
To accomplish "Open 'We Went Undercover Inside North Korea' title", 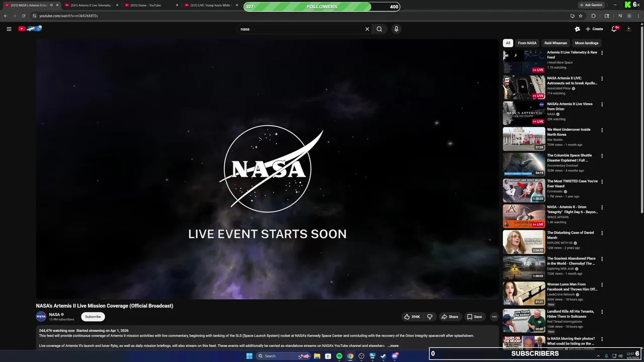I will [569, 132].
